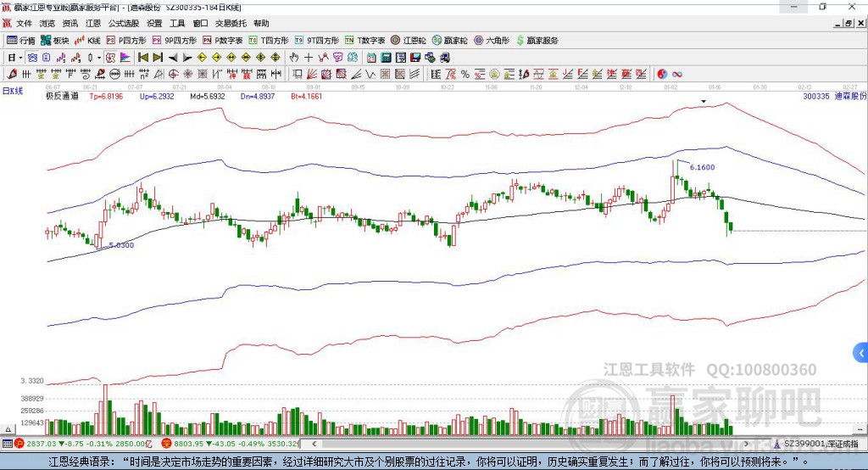Click the horizontal scrollbar right arrow

(x=746, y=444)
